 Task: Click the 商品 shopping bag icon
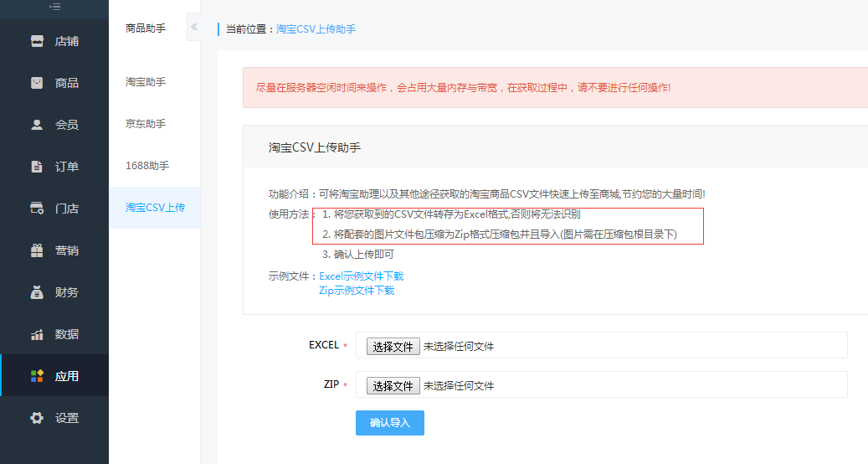tap(37, 83)
